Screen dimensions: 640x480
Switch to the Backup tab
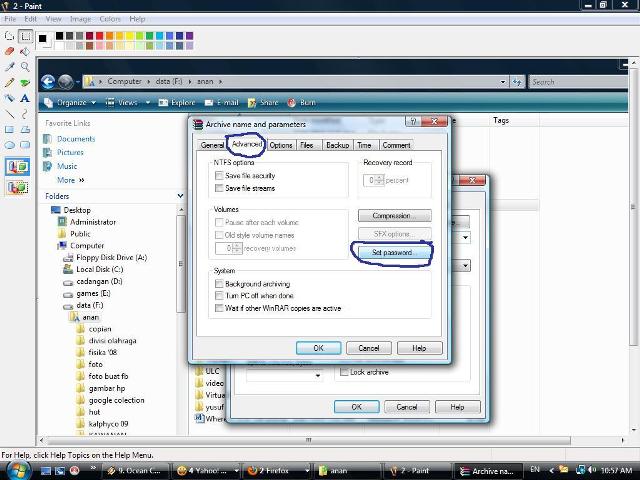click(338, 145)
